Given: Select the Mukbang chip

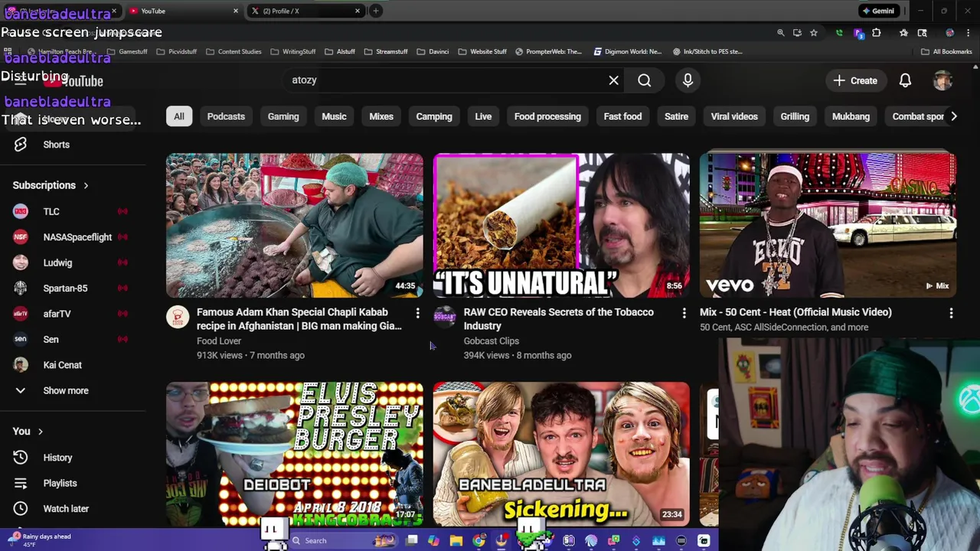Looking at the screenshot, I should (x=851, y=116).
